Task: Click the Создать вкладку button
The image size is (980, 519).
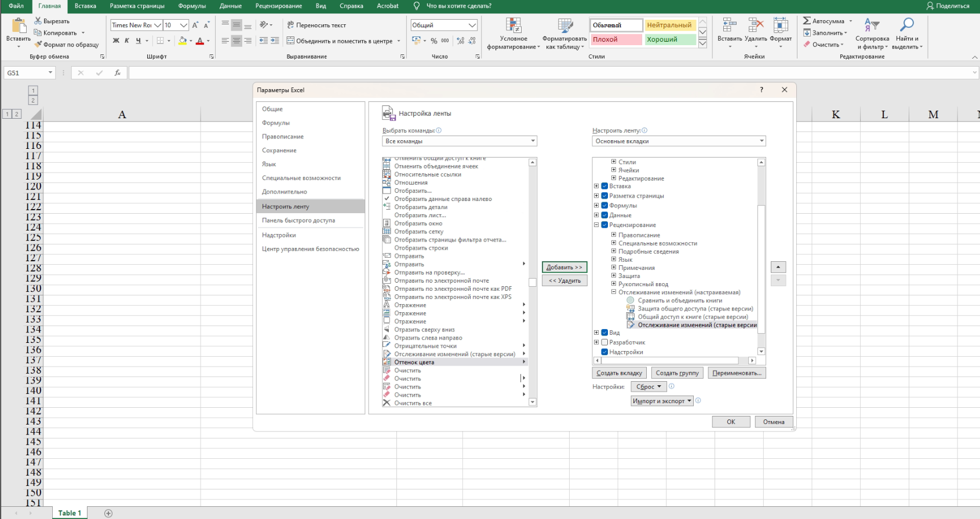Action: point(619,373)
